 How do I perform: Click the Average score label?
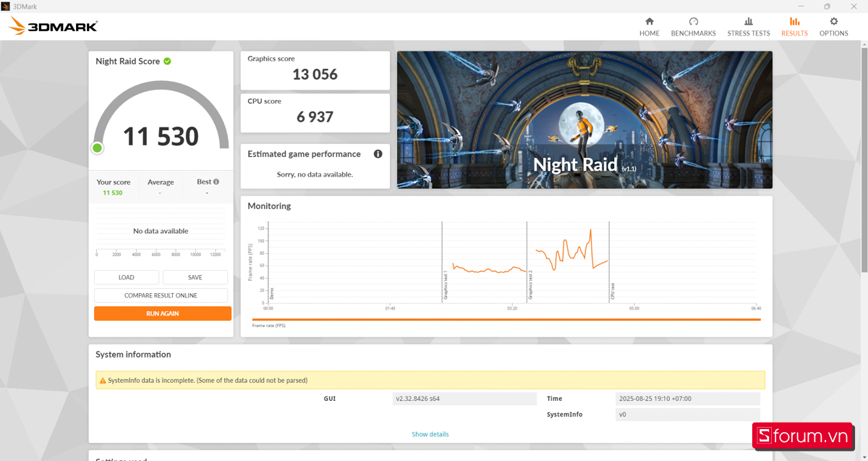(x=161, y=182)
